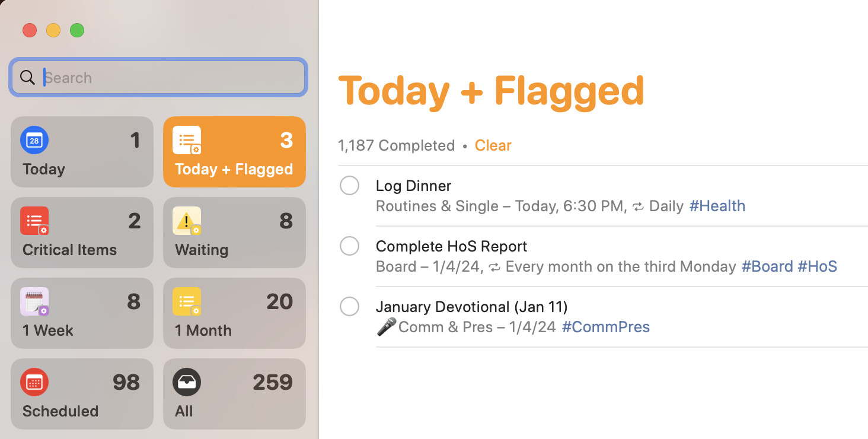The width and height of the screenshot is (868, 439).
Task: Click the yellow 1 Month list icon
Action: click(x=187, y=302)
